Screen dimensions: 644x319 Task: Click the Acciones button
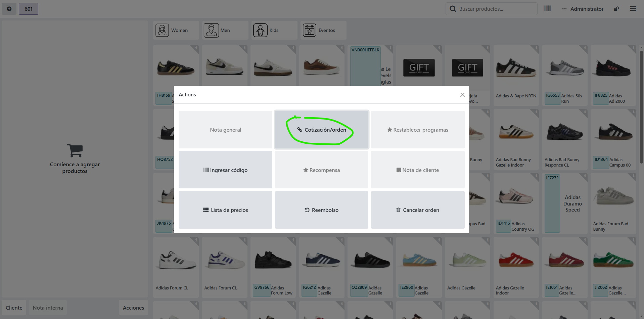[133, 308]
